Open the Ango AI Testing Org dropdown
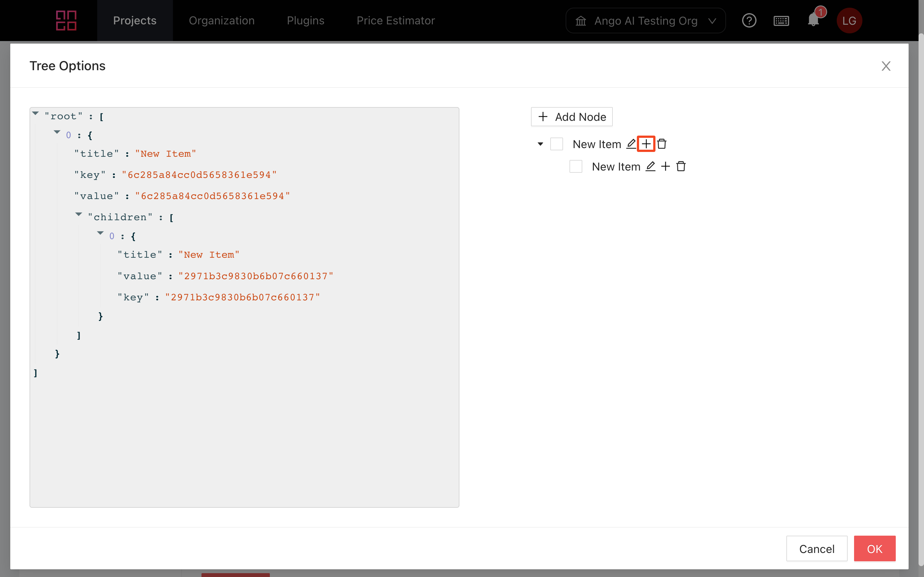 click(x=645, y=21)
